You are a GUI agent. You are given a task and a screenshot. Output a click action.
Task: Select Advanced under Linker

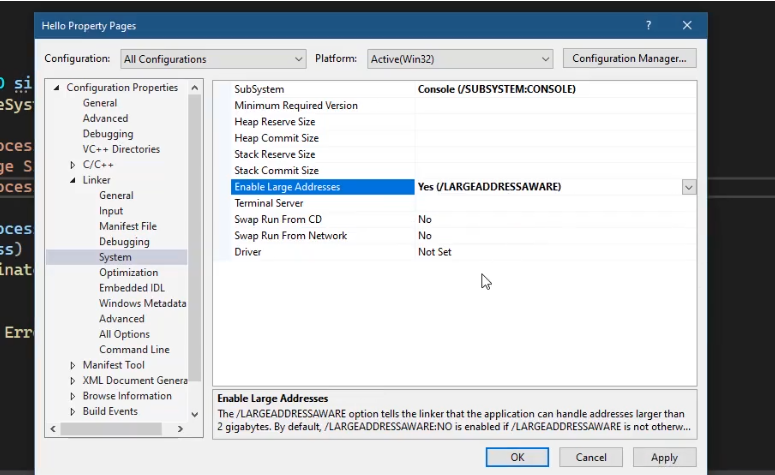pyautogui.click(x=122, y=318)
